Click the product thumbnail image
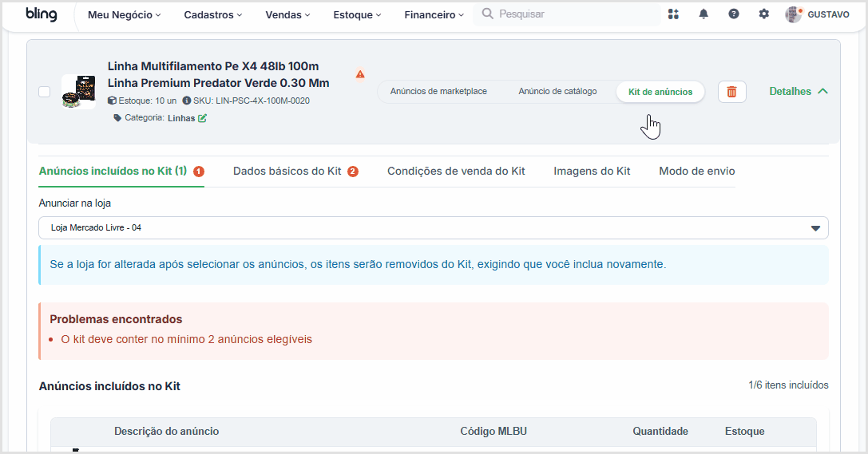Viewport: 868px width, 454px height. [78, 92]
